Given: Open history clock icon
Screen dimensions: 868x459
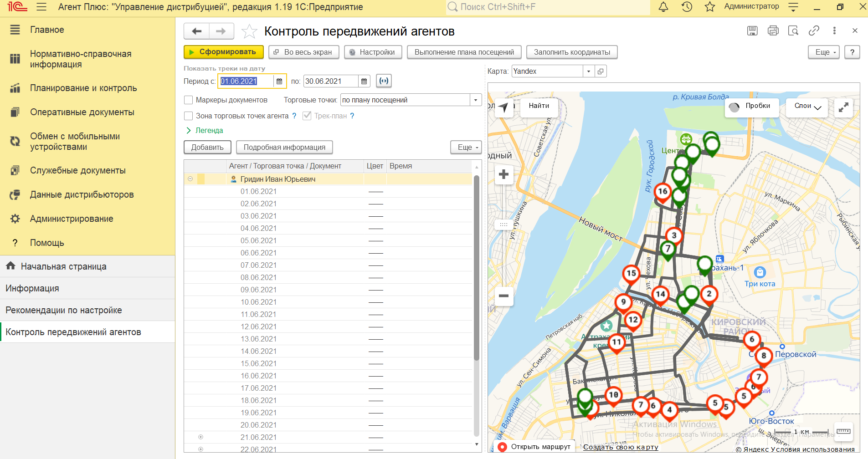Looking at the screenshot, I should (687, 7).
